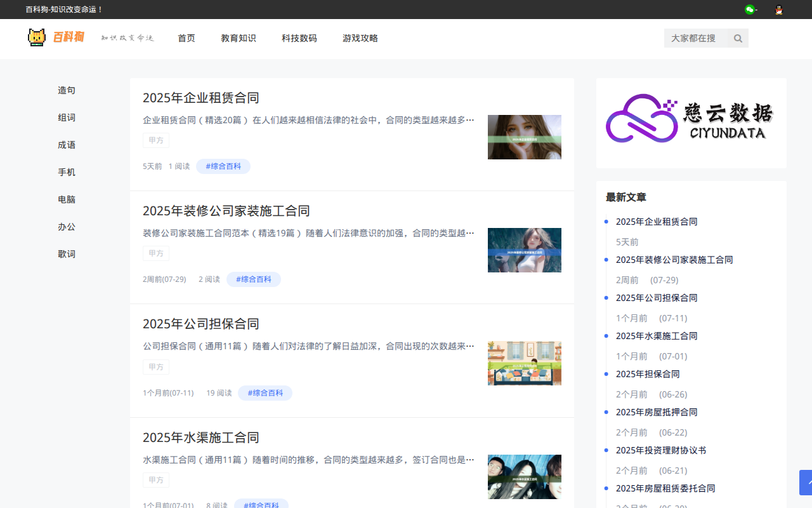Click the WeChat icon in top bar
812x508 pixels.
click(750, 10)
